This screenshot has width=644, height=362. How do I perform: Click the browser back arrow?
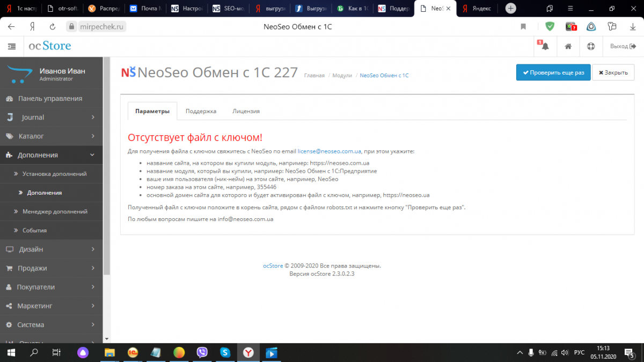[x=11, y=26]
